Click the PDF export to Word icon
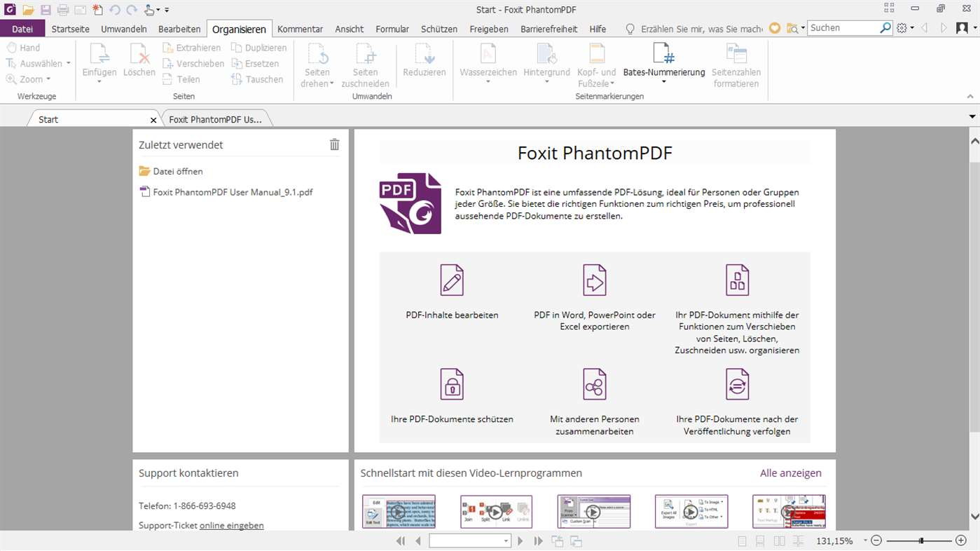Image resolution: width=980 pixels, height=551 pixels. tap(595, 280)
